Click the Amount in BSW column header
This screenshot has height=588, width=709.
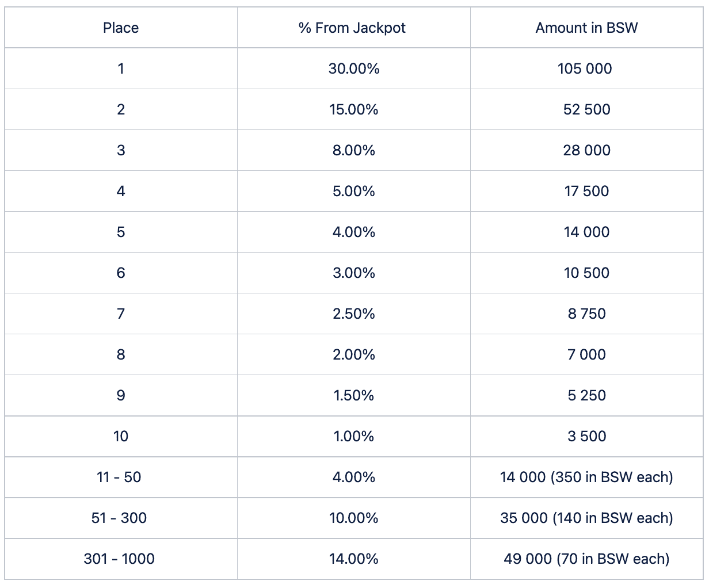586,28
